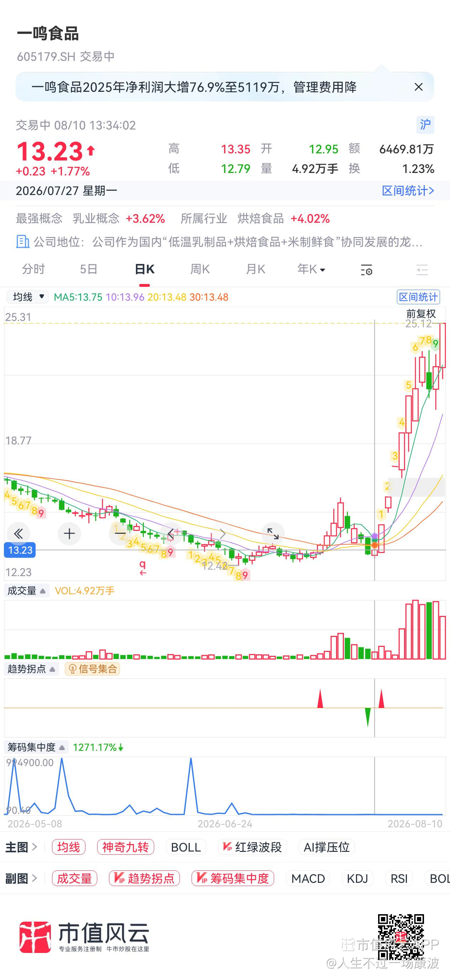Select the 日K tab
The image size is (450, 980).
click(x=144, y=269)
